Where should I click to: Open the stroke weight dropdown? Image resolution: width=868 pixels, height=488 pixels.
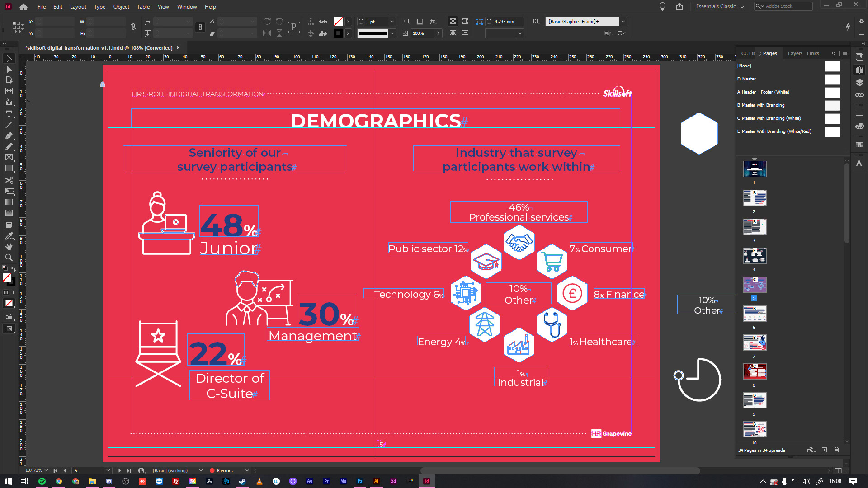pyautogui.click(x=392, y=22)
